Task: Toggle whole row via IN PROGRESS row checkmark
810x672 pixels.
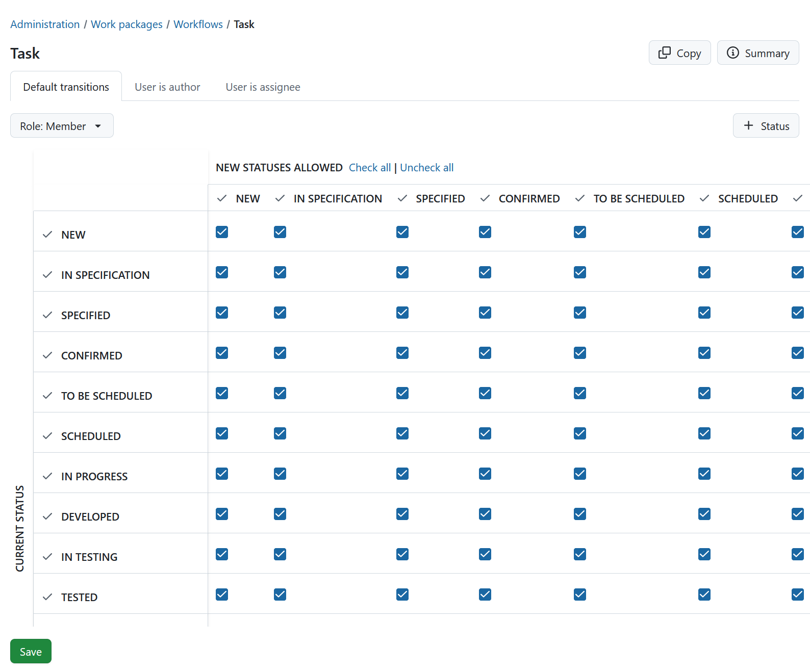Action: coord(47,476)
